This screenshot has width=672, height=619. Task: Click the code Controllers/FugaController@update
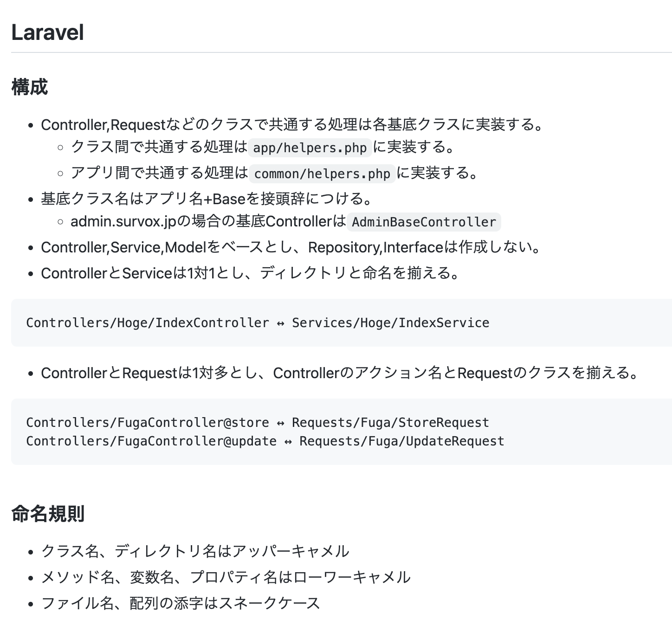click(151, 441)
